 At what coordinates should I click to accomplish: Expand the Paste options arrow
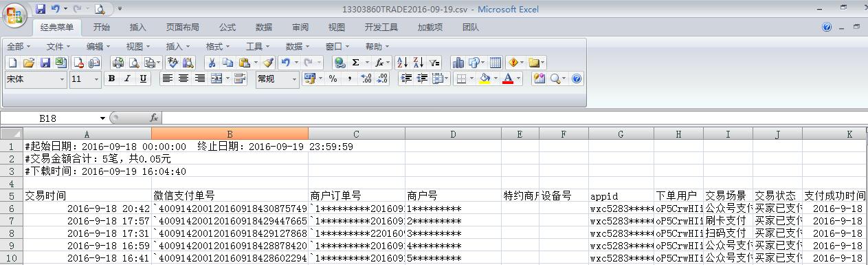point(256,62)
